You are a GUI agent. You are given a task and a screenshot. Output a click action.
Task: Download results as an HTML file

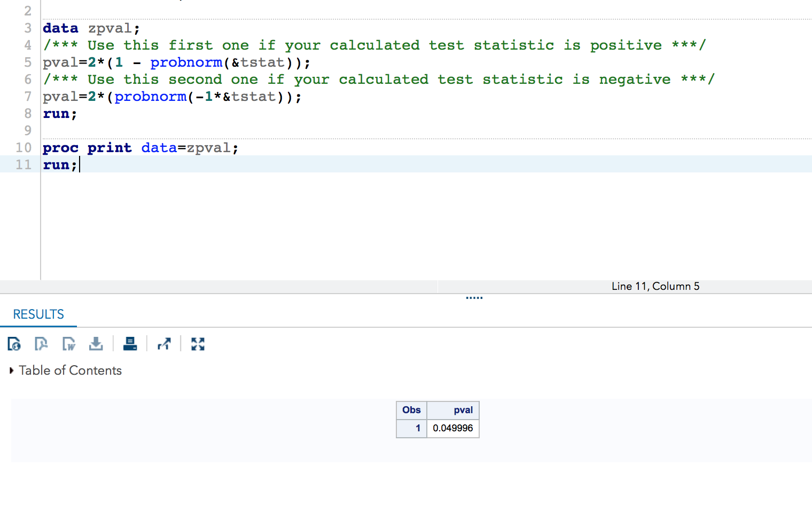click(x=14, y=344)
